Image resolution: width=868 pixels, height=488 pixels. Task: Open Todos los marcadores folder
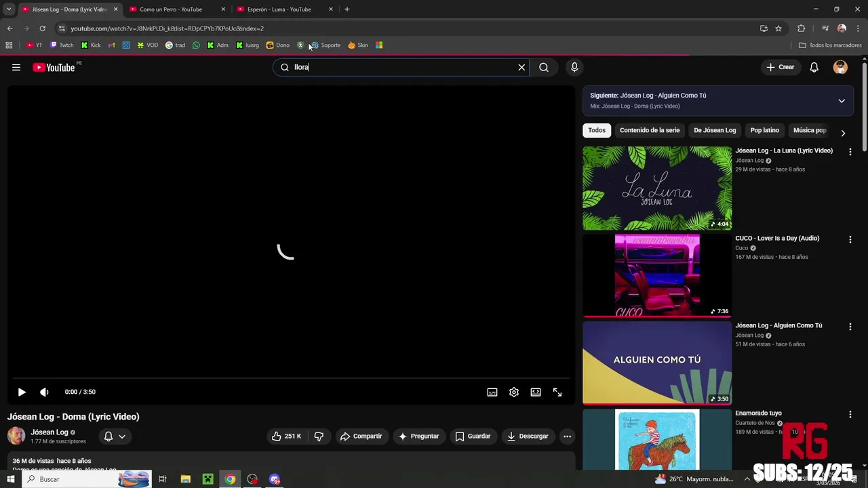(830, 45)
